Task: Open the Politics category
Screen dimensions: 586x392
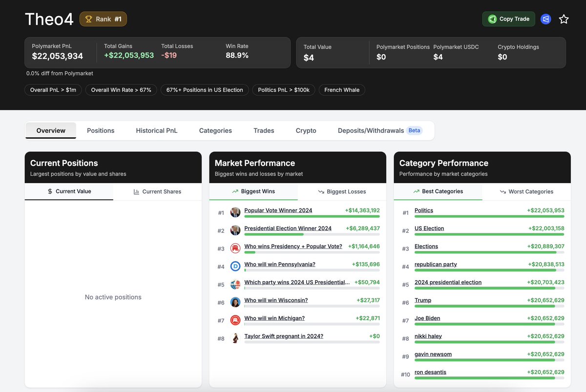Action: (x=424, y=210)
